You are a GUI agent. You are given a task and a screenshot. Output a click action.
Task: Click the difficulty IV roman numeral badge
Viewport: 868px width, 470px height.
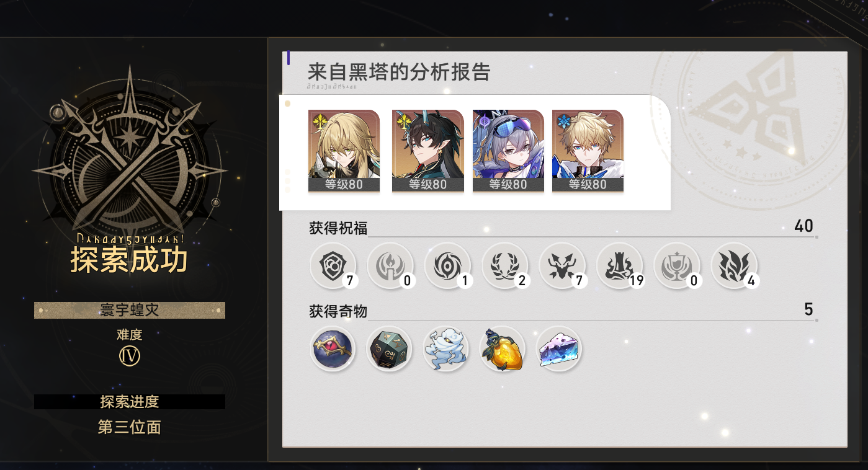coord(130,356)
